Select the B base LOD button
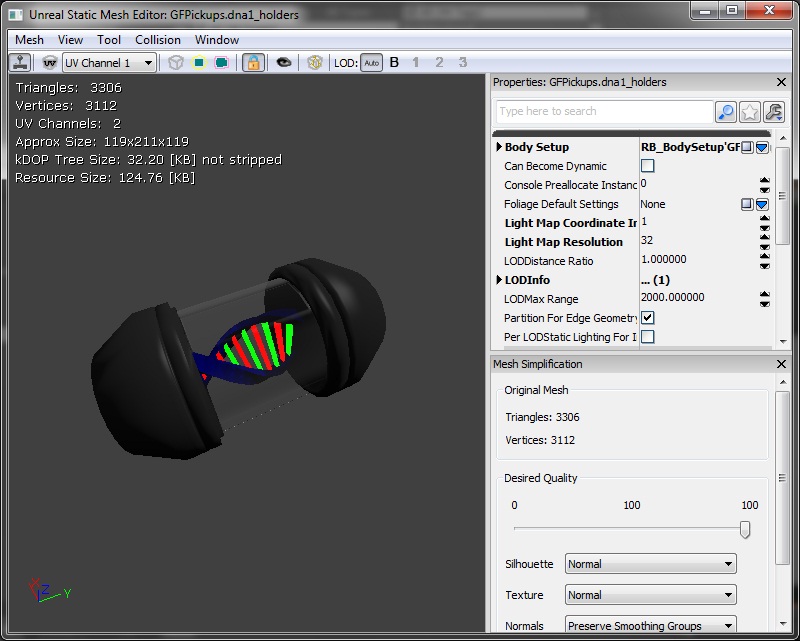Image resolution: width=800 pixels, height=641 pixels. point(394,62)
